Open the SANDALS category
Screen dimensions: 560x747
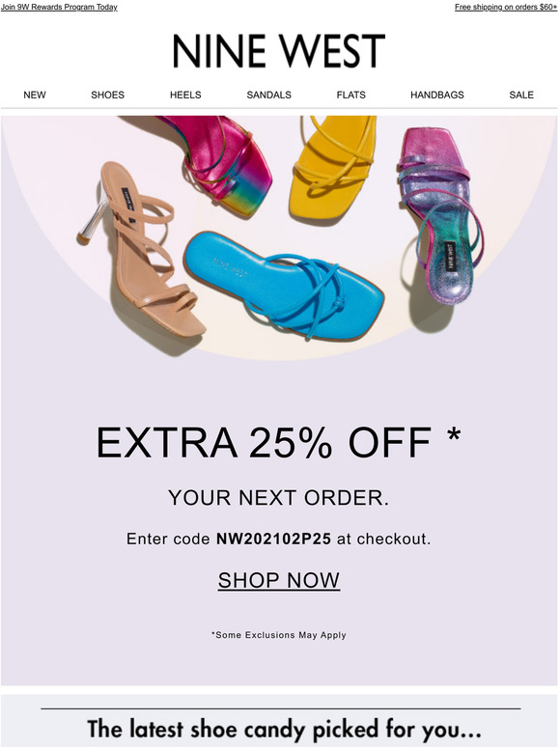(x=268, y=95)
